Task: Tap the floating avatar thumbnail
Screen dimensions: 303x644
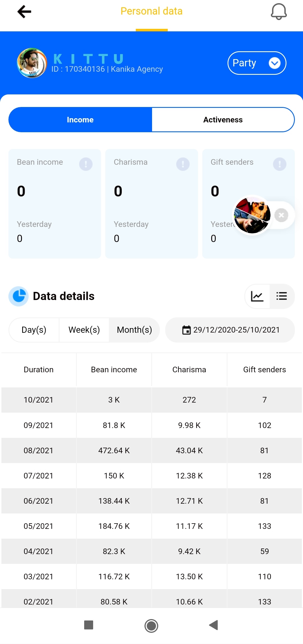Action: pyautogui.click(x=252, y=215)
